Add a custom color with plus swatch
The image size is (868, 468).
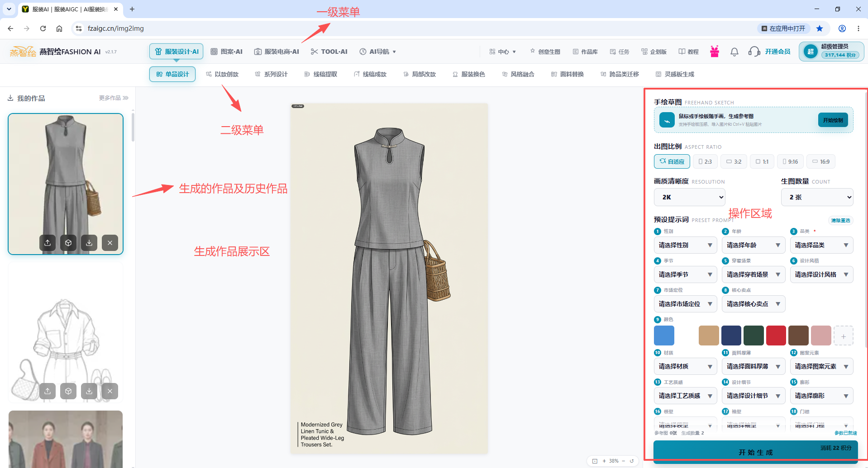coord(844,336)
